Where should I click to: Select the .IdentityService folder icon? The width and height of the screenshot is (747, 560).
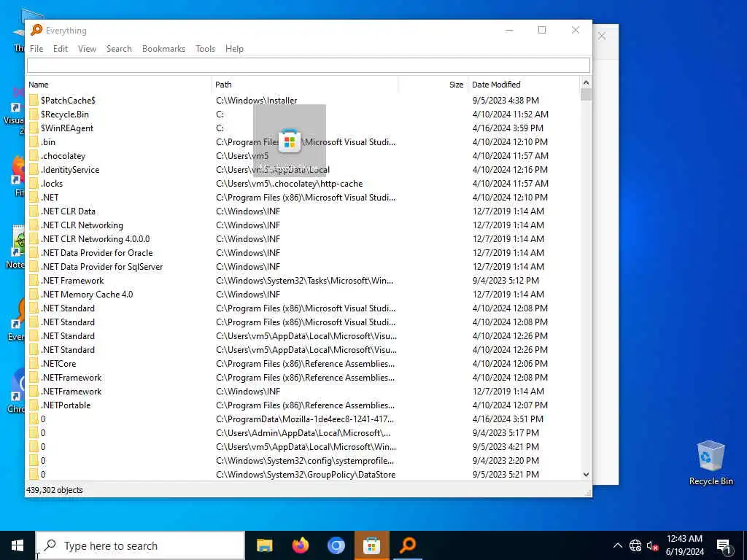pyautogui.click(x=34, y=169)
